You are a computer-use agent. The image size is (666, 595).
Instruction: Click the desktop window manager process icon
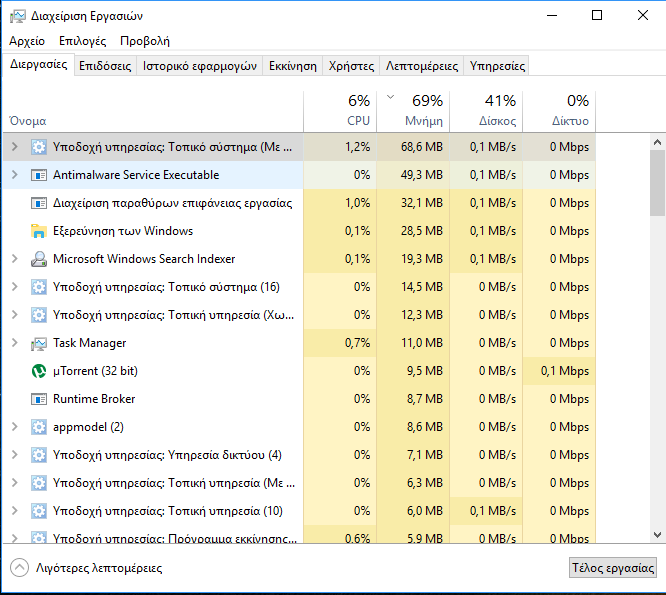coord(39,203)
